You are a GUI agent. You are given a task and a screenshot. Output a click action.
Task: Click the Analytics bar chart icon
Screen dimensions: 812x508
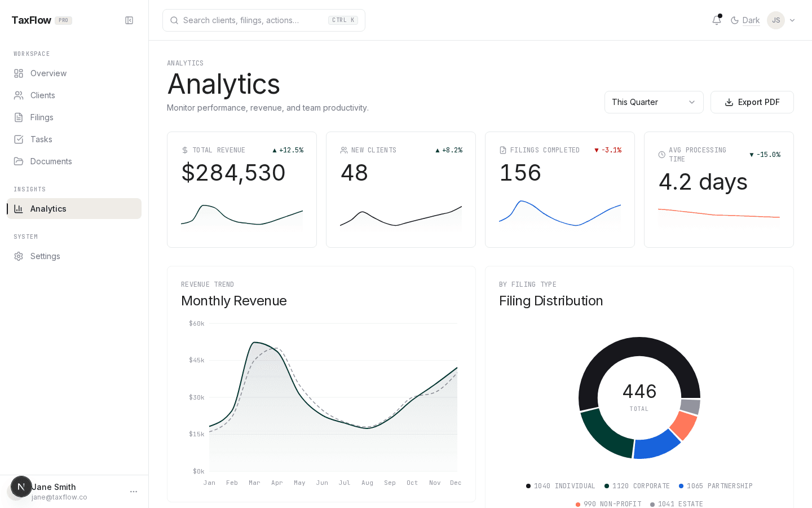tap(19, 209)
